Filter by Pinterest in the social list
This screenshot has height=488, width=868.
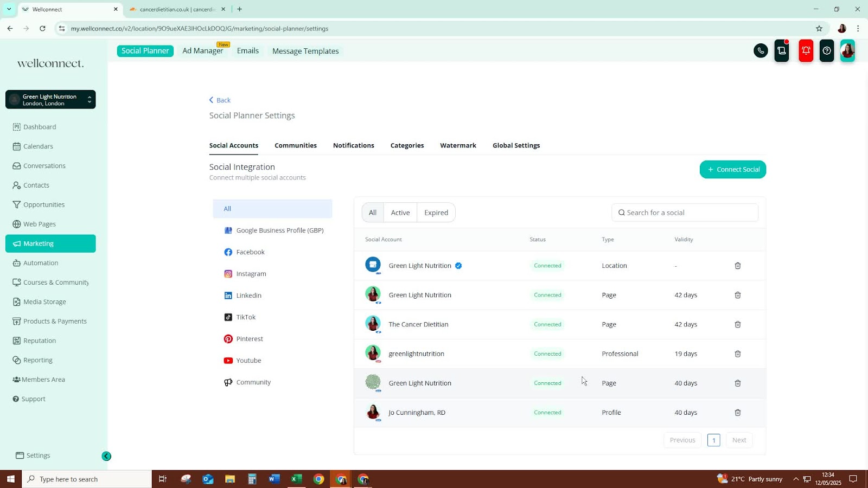point(249,339)
